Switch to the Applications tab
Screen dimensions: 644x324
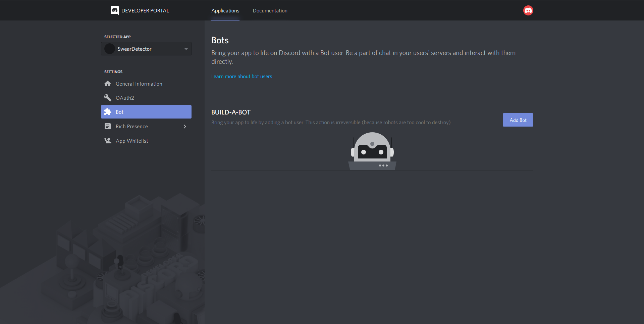225,11
